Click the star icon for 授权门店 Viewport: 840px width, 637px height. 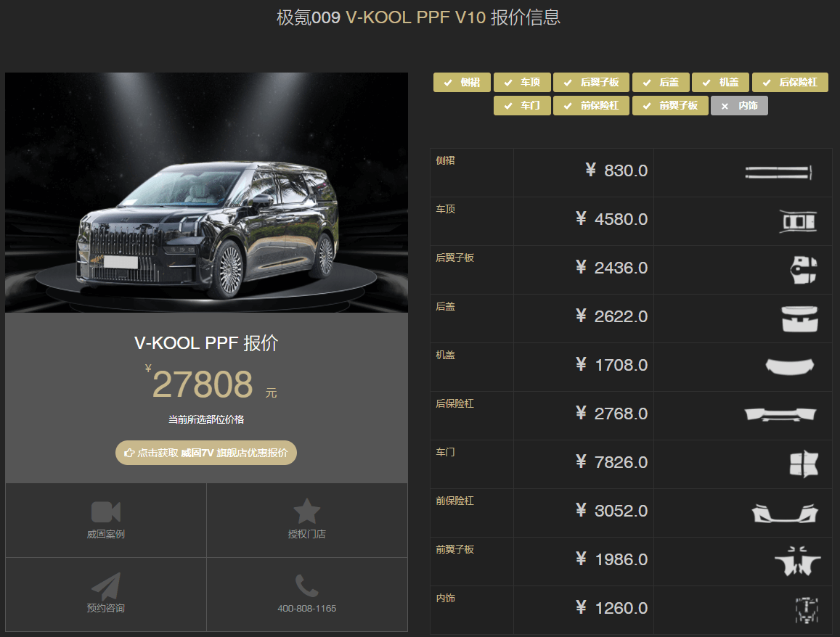(x=306, y=511)
